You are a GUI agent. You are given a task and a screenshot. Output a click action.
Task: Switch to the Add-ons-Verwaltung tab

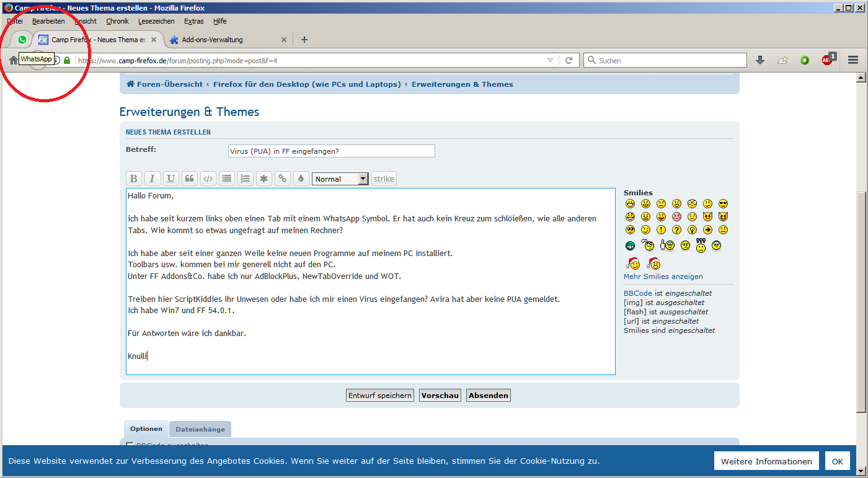pyautogui.click(x=228, y=40)
